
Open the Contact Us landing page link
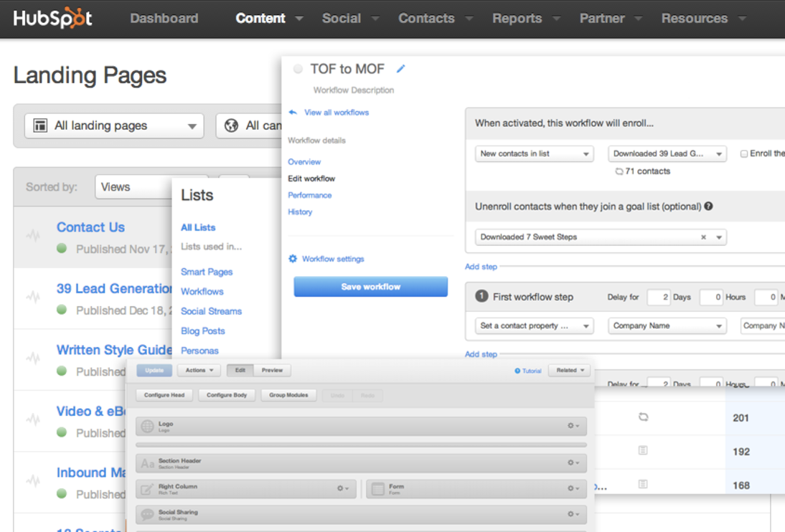(x=90, y=227)
